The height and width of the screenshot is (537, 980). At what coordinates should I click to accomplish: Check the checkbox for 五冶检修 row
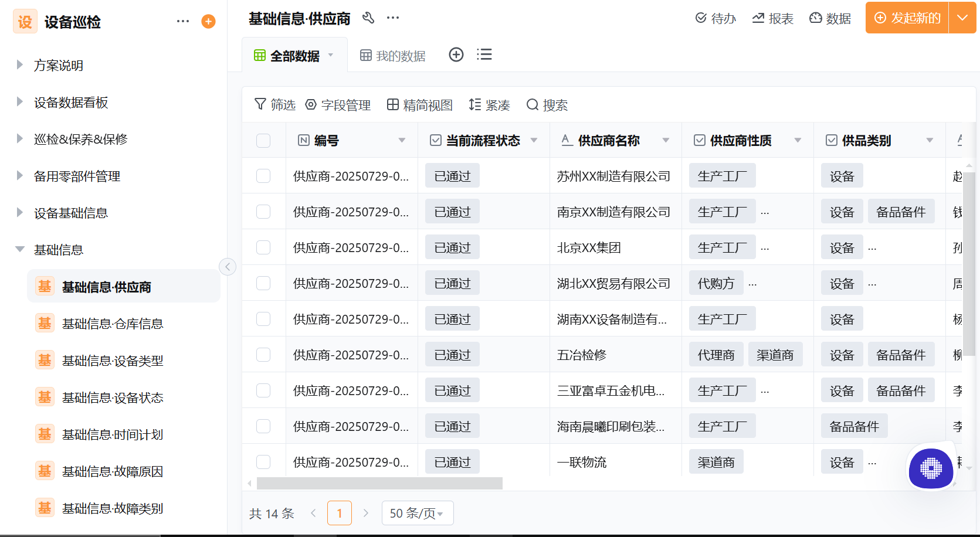(263, 354)
